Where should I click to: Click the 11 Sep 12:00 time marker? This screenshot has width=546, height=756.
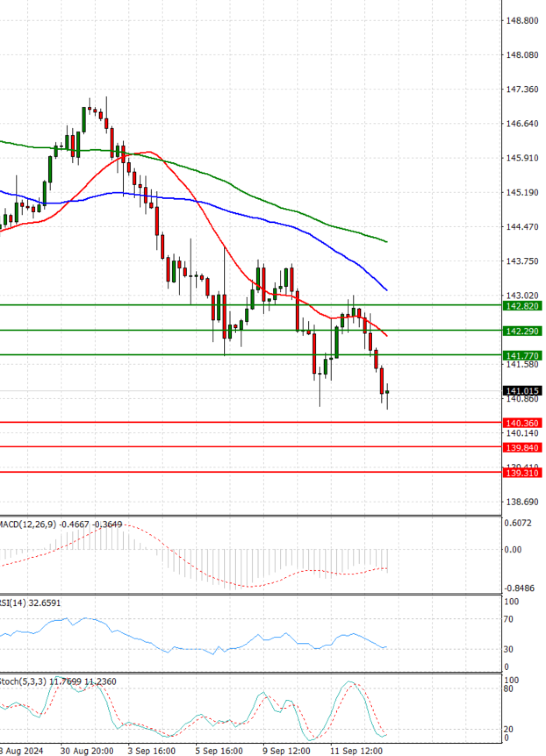(356, 751)
